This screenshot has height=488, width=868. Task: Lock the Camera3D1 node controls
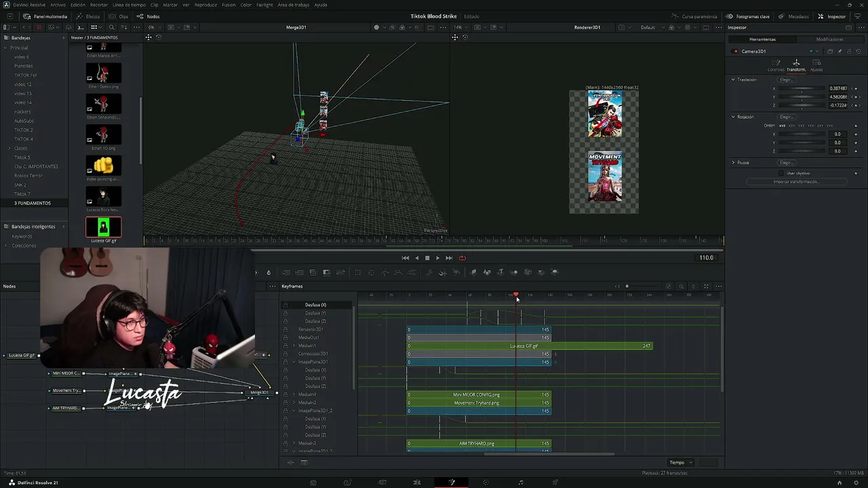(848, 52)
